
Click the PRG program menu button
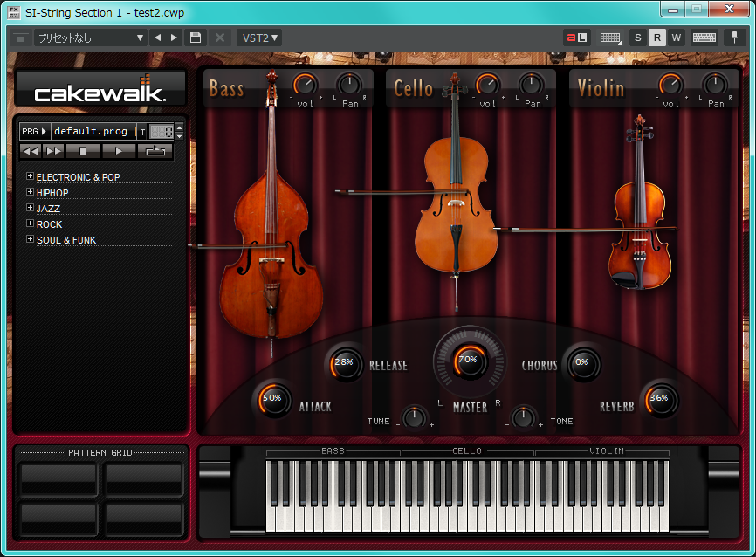(34, 132)
